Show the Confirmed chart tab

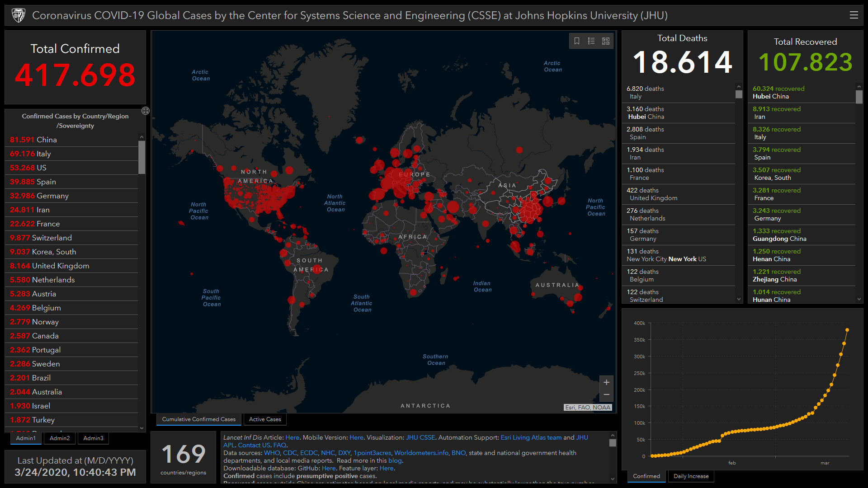point(646,476)
